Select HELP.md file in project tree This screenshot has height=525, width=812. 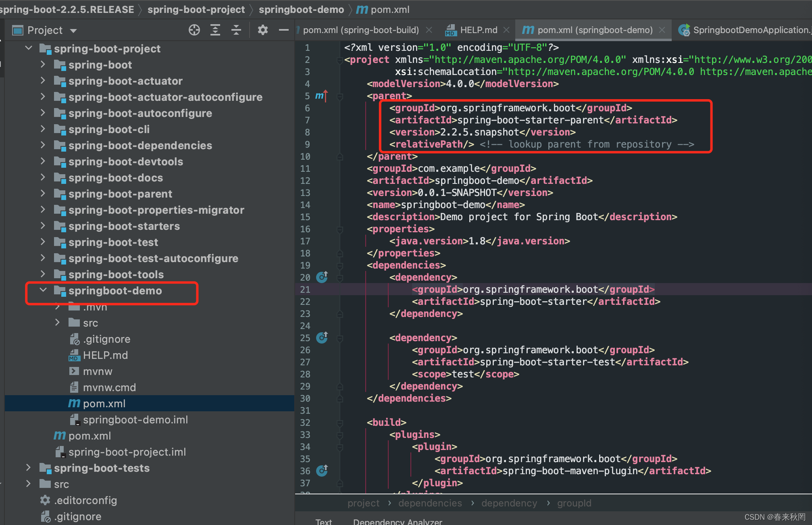coord(105,355)
